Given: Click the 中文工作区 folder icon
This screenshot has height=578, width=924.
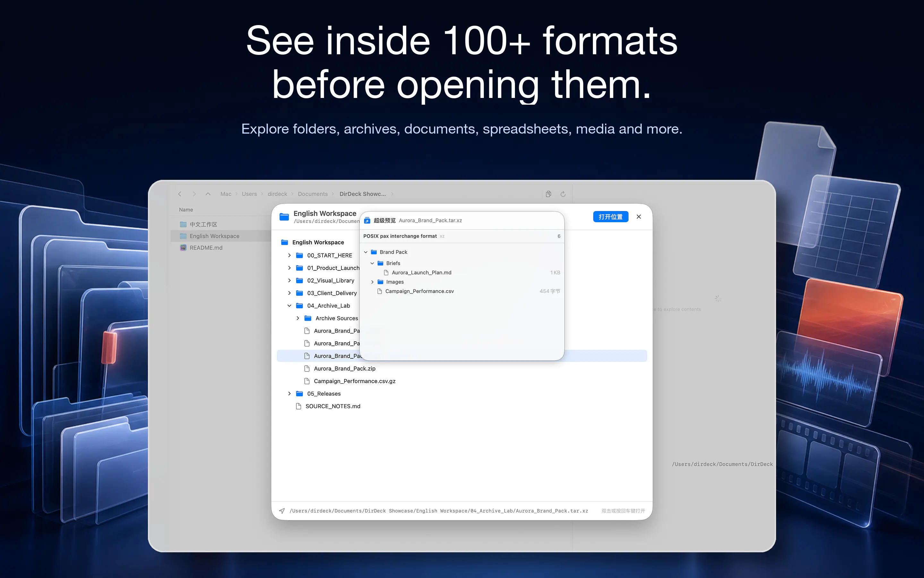Looking at the screenshot, I should tap(183, 224).
